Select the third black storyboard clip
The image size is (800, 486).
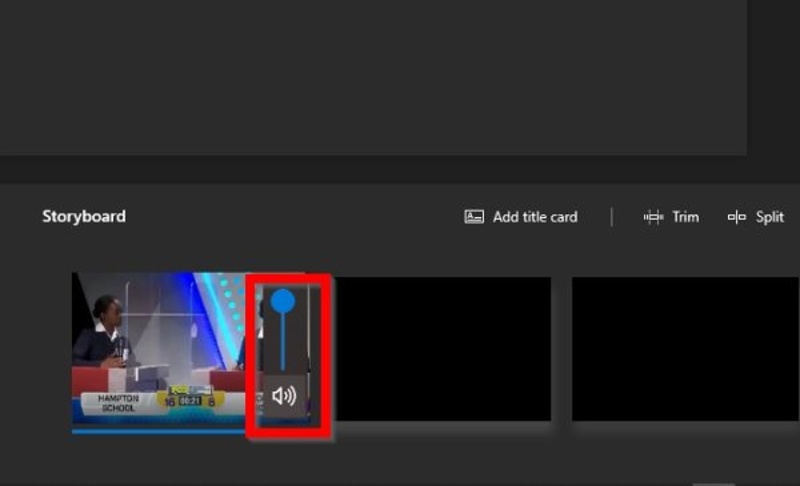pyautogui.click(x=685, y=349)
